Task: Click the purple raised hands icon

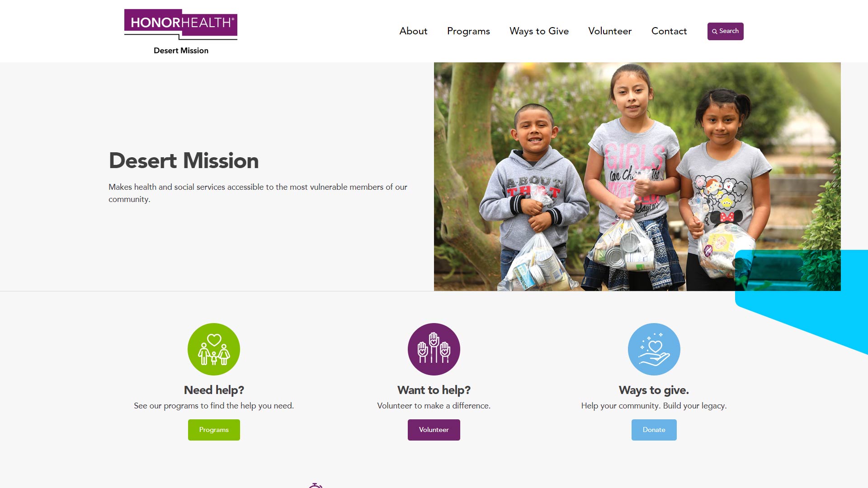Action: tap(434, 349)
